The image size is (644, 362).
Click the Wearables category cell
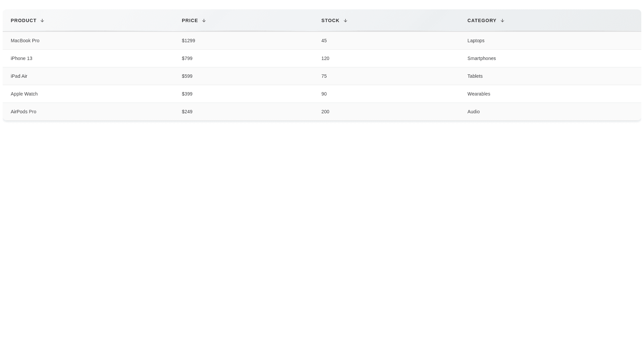479,94
